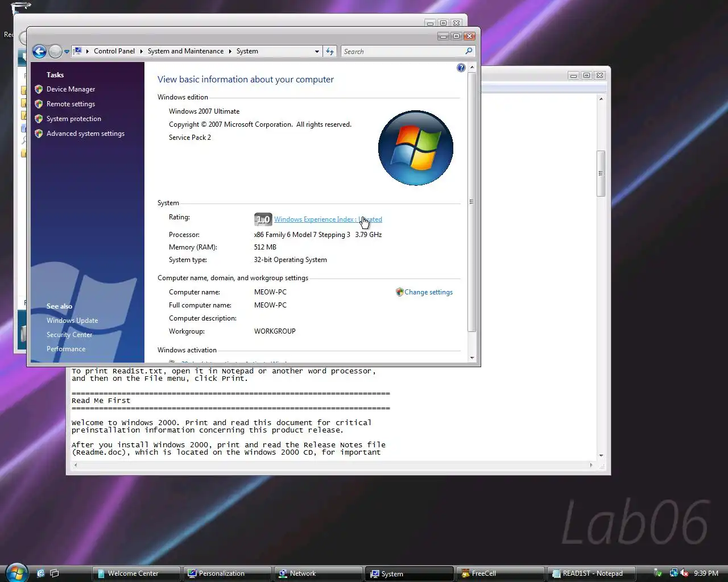This screenshot has height=582, width=728.
Task: Click Notepad scrollbar up arrow
Action: [601, 99]
